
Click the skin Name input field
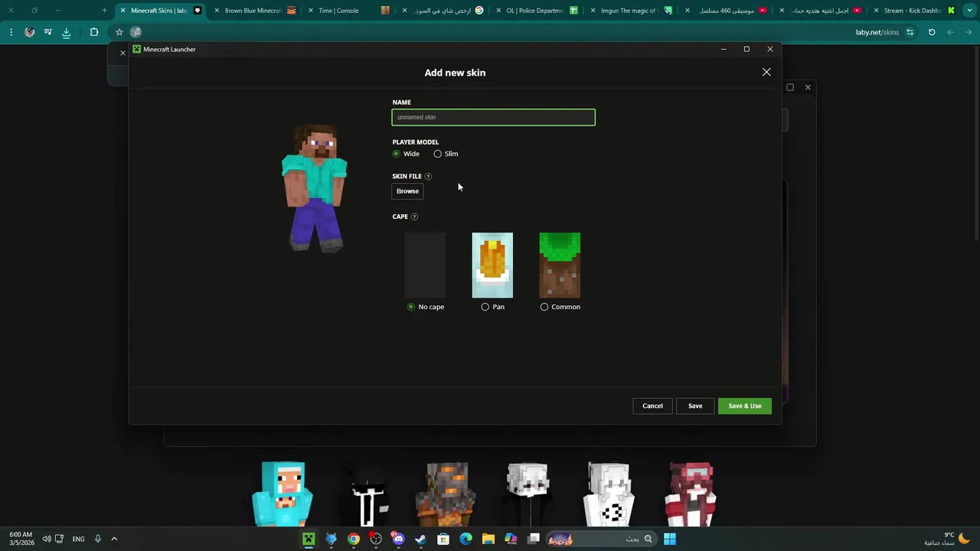[x=494, y=117]
